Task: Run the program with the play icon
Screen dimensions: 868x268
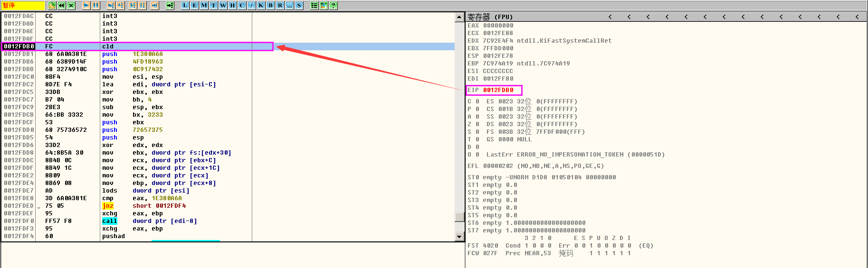Action: point(86,5)
